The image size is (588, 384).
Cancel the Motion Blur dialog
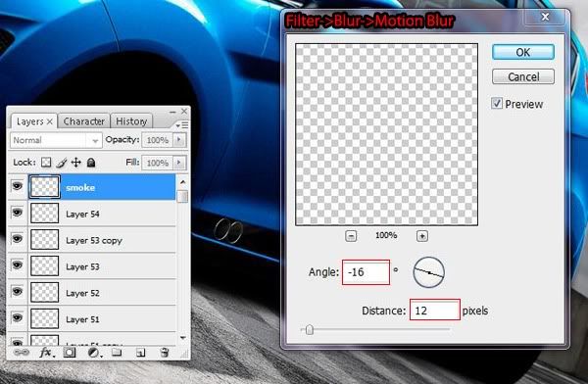coord(523,76)
